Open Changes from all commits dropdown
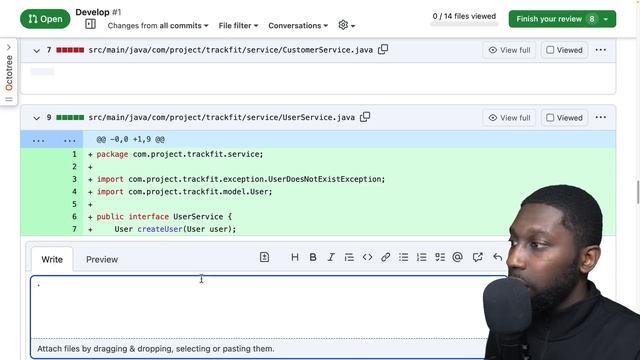This screenshot has height=360, width=640. pos(158,25)
